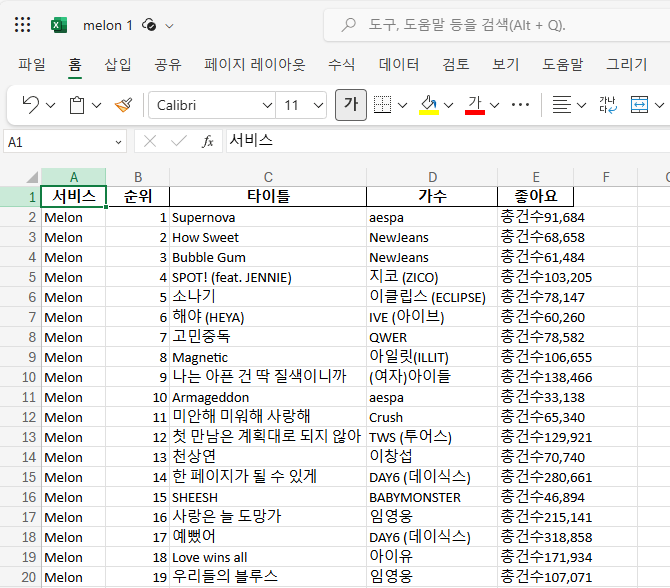This screenshot has width=670, height=588.
Task: Click the insert function fx icon
Action: coord(208,141)
